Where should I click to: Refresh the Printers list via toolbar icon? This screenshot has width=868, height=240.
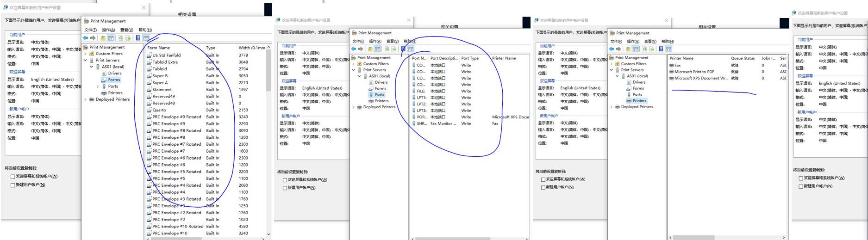coord(645,49)
